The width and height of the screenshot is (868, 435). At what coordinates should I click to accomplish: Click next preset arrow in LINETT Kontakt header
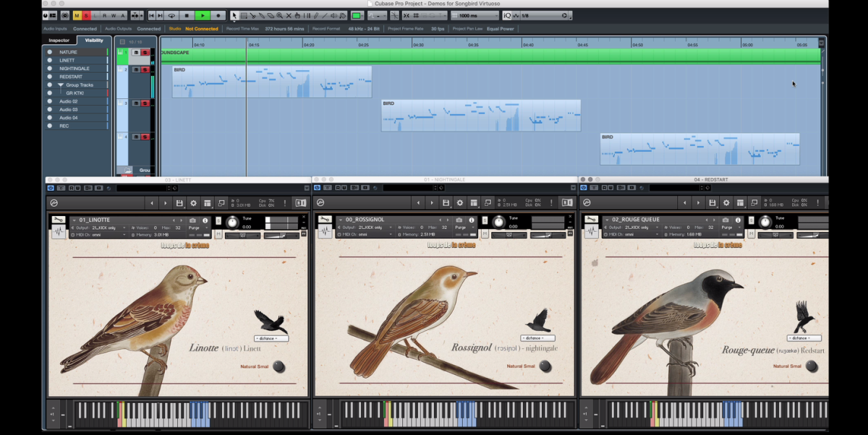pos(166,203)
